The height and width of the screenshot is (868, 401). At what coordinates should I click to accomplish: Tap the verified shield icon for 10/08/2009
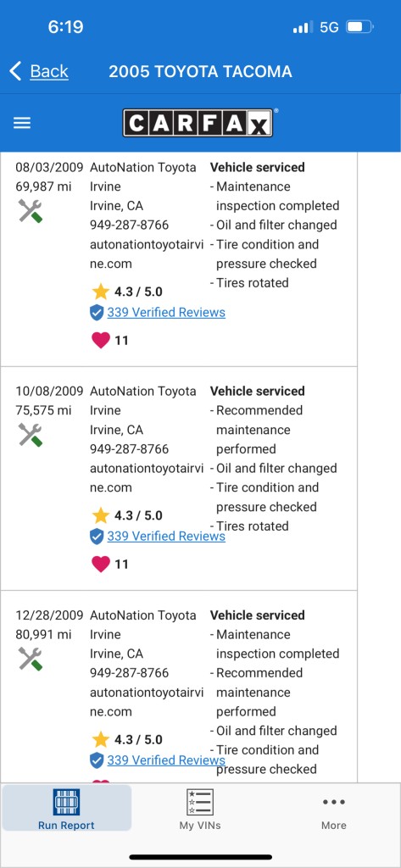pos(97,536)
